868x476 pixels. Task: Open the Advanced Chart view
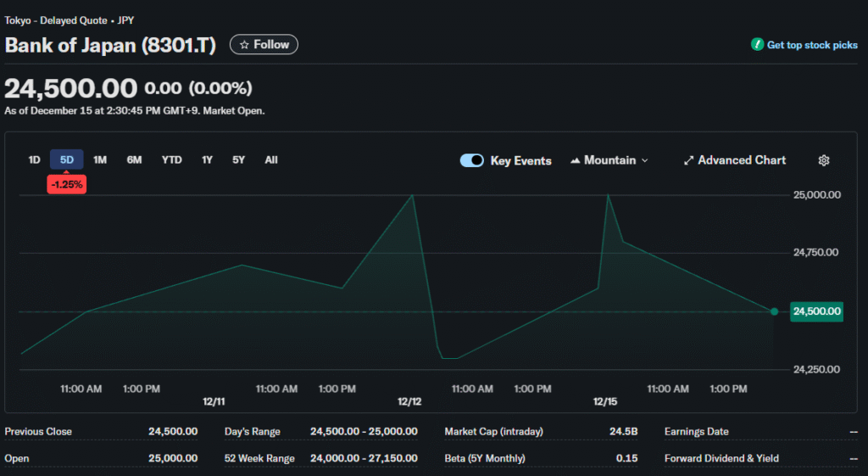[x=741, y=160]
